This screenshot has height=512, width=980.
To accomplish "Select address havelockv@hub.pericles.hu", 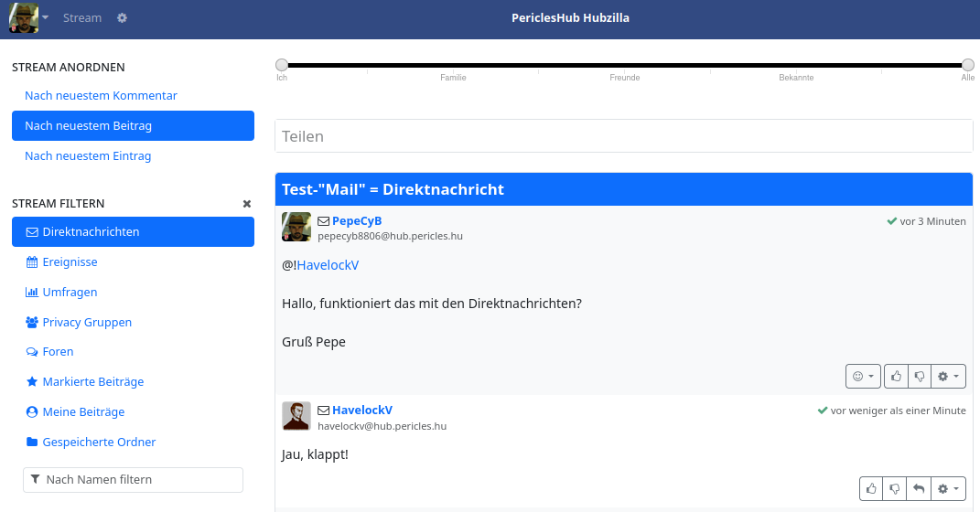I will [382, 426].
